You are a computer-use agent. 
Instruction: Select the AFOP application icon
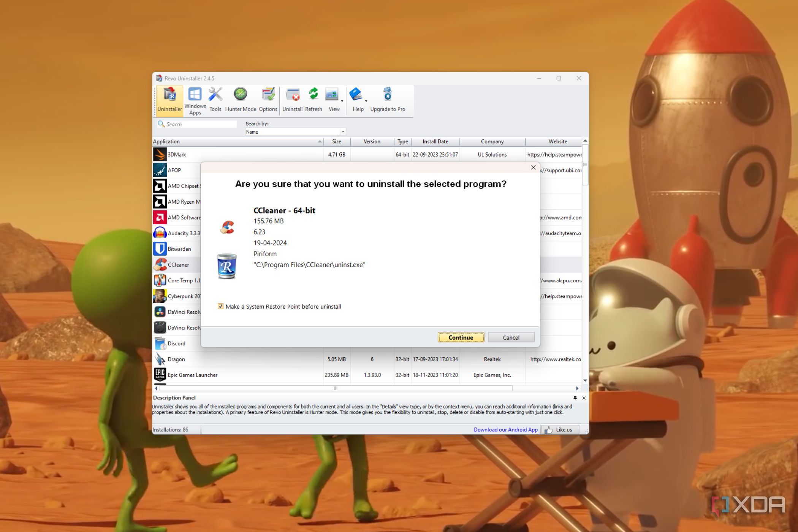(160, 170)
